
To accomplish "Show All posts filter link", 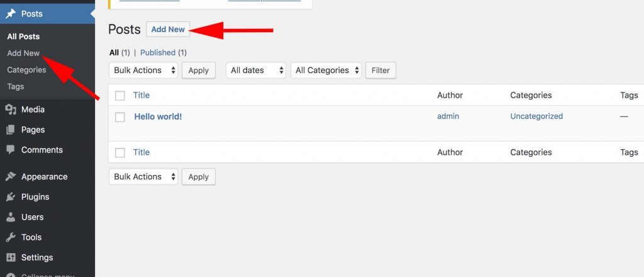I will 114,53.
